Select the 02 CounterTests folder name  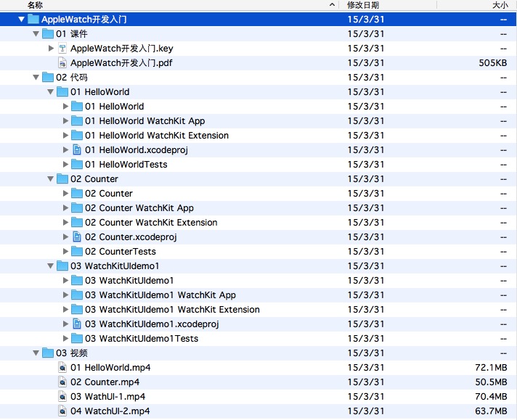(x=121, y=251)
